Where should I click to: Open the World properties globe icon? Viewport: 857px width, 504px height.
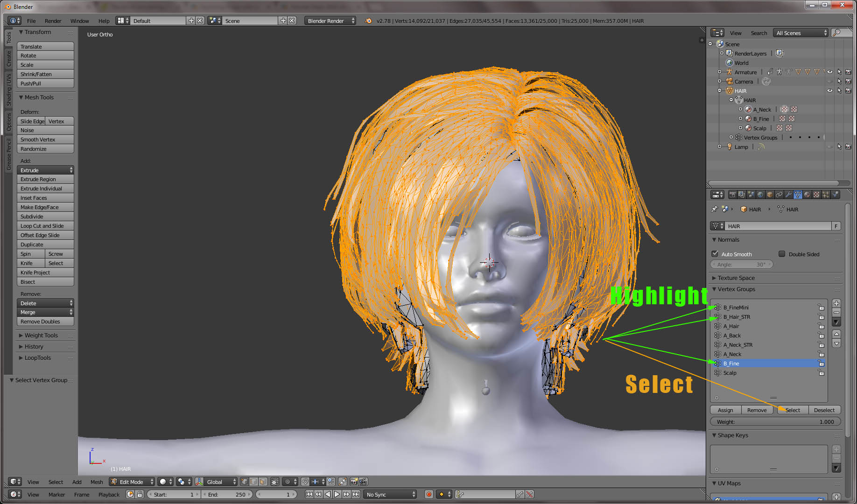[760, 195]
